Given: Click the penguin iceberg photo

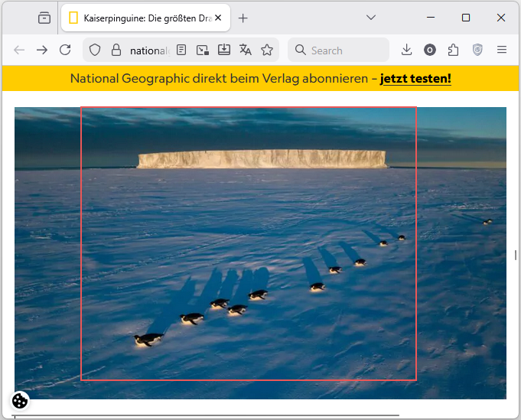Looking at the screenshot, I should tap(260, 252).
